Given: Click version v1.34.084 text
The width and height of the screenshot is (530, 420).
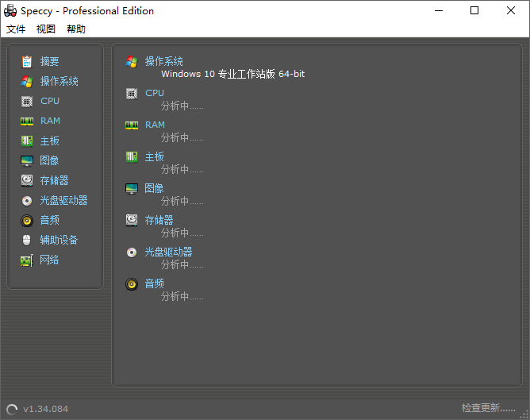Looking at the screenshot, I should point(46,409).
